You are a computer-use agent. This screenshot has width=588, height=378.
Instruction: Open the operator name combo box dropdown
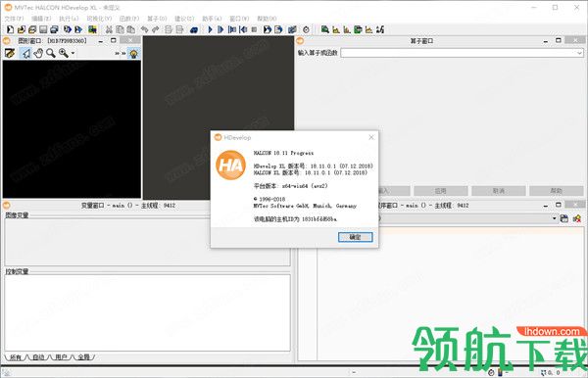579,53
